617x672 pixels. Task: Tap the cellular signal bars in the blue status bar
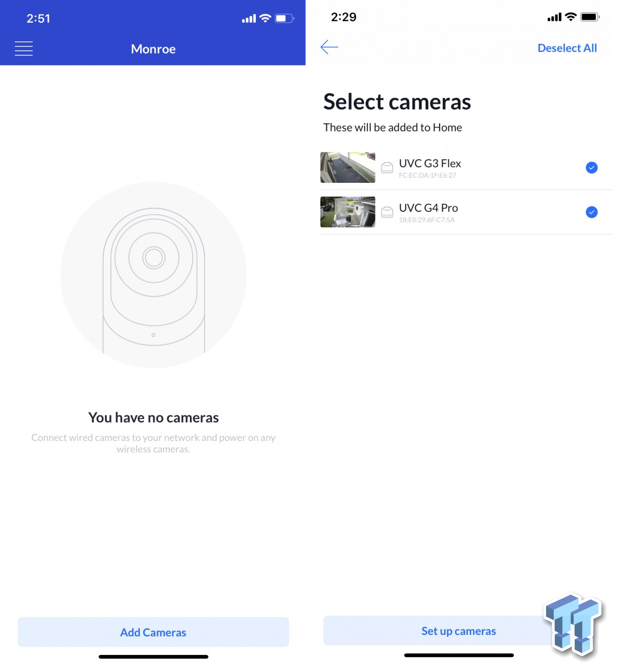249,19
